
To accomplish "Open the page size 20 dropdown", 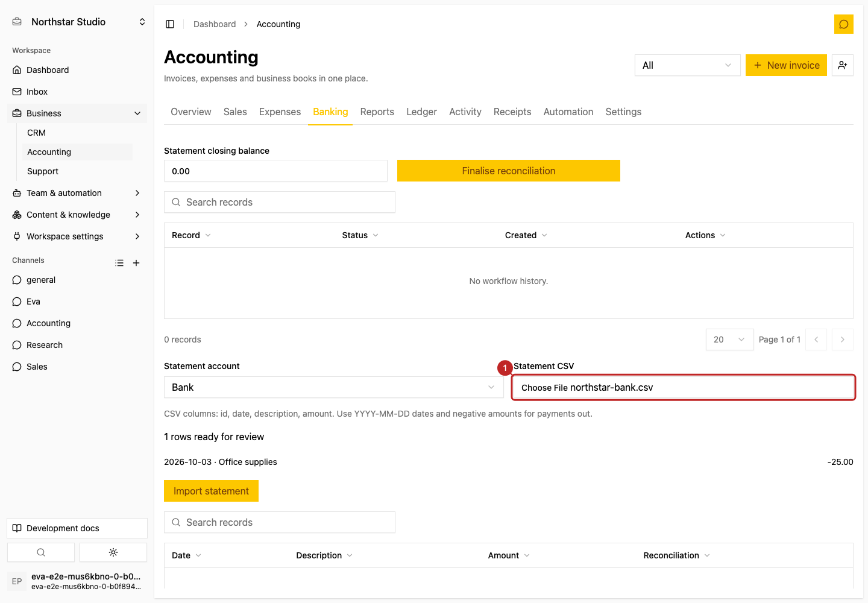I will 729,339.
